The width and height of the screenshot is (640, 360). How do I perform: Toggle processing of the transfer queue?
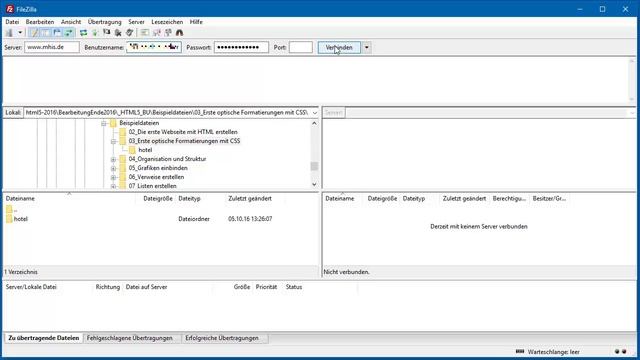coord(95,33)
